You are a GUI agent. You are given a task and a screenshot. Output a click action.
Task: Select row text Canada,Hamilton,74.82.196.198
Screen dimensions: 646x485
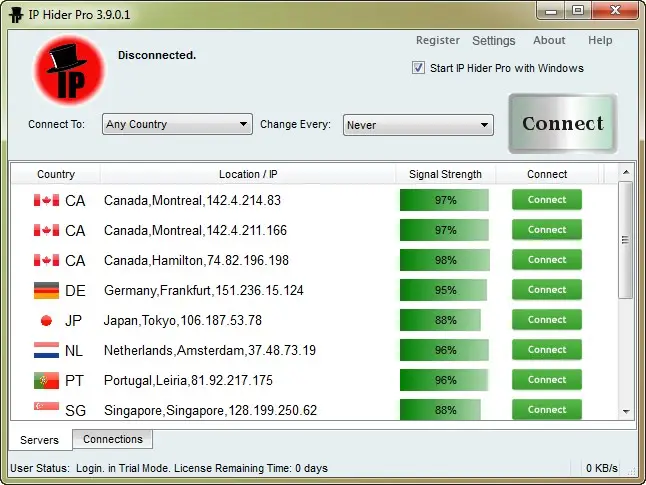point(196,261)
